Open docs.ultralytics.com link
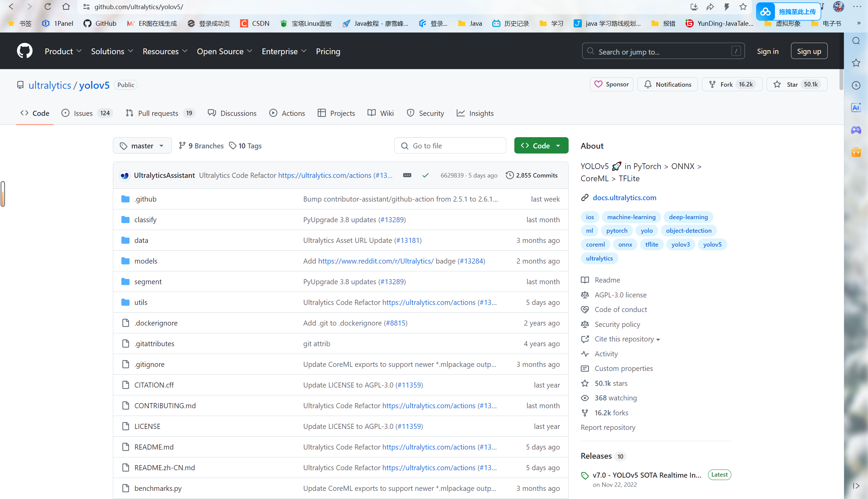Screen dimensions: 868x499 624,197
